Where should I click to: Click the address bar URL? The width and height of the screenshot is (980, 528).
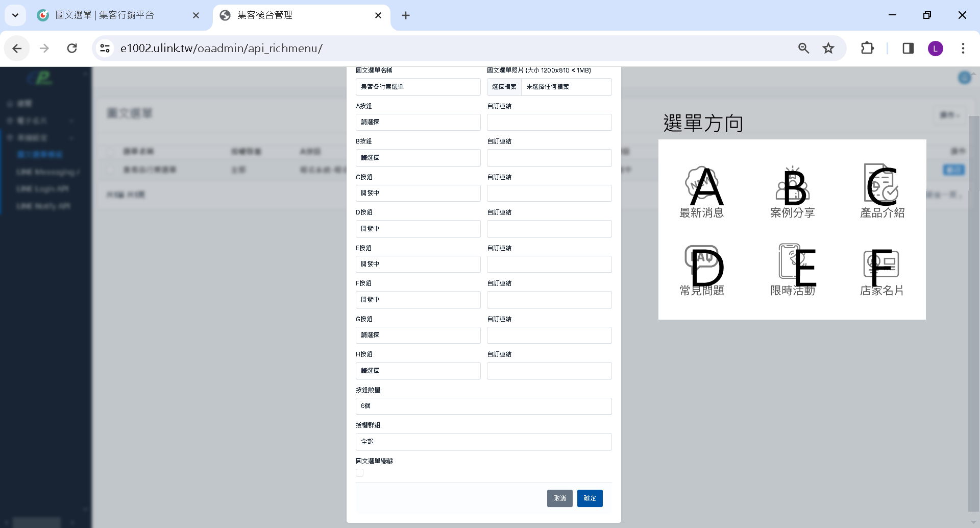click(221, 49)
